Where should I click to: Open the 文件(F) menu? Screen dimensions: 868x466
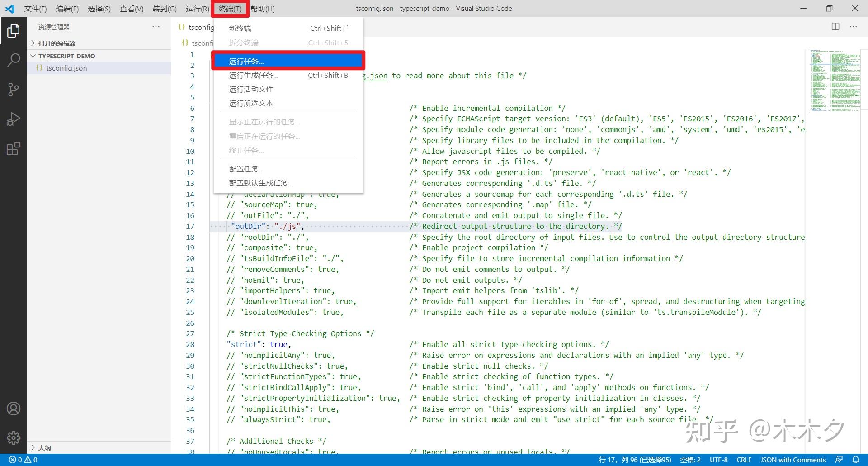click(35, 9)
